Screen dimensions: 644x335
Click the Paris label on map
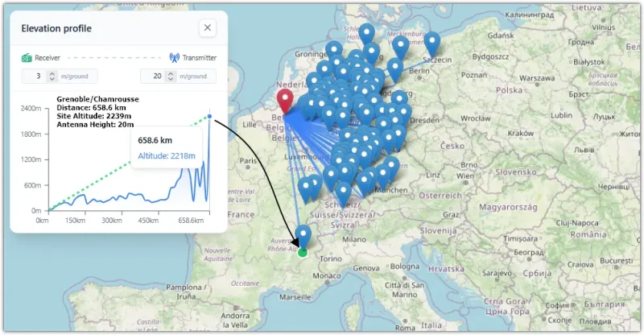click(x=248, y=161)
